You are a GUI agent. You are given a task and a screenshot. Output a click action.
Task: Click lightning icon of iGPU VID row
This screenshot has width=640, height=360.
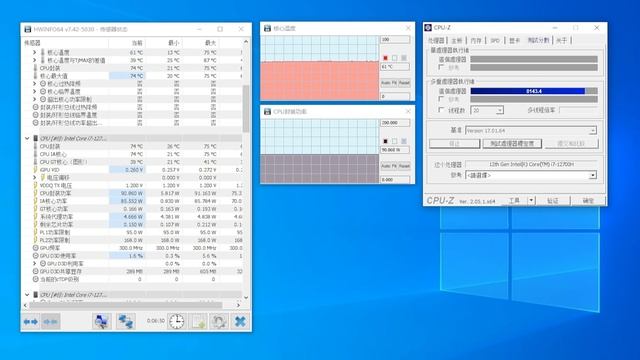tap(36, 170)
